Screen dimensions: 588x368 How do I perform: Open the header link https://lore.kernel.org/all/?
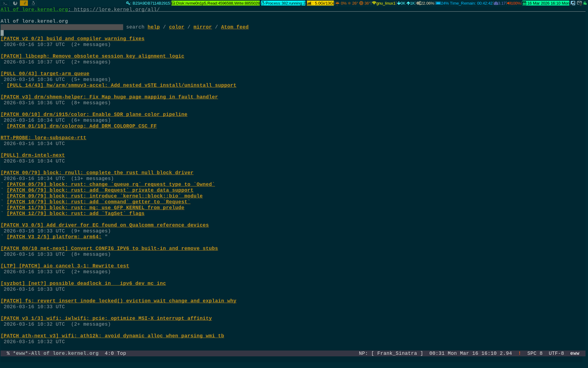pos(117,9)
